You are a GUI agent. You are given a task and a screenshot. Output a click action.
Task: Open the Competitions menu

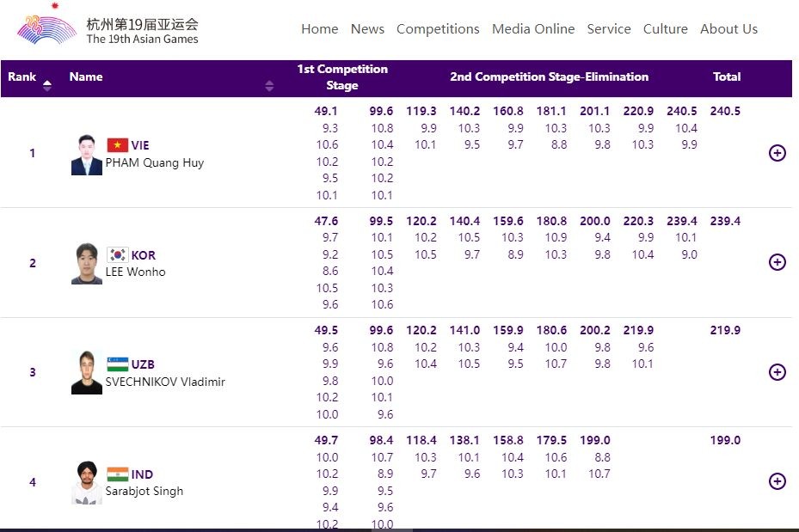click(438, 29)
